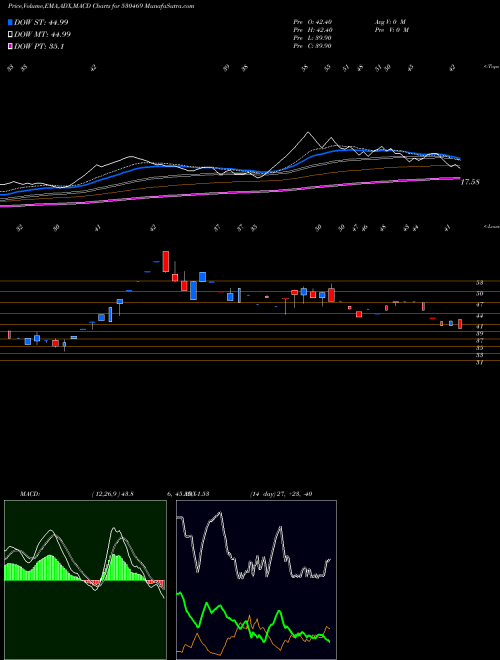
Task: Click the 31 price axis label
Action: coord(479,362)
